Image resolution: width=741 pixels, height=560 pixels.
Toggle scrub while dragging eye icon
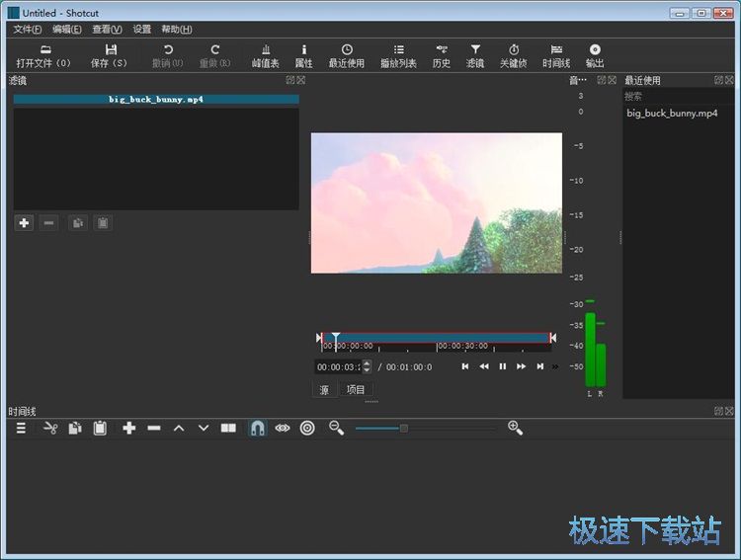(x=283, y=428)
